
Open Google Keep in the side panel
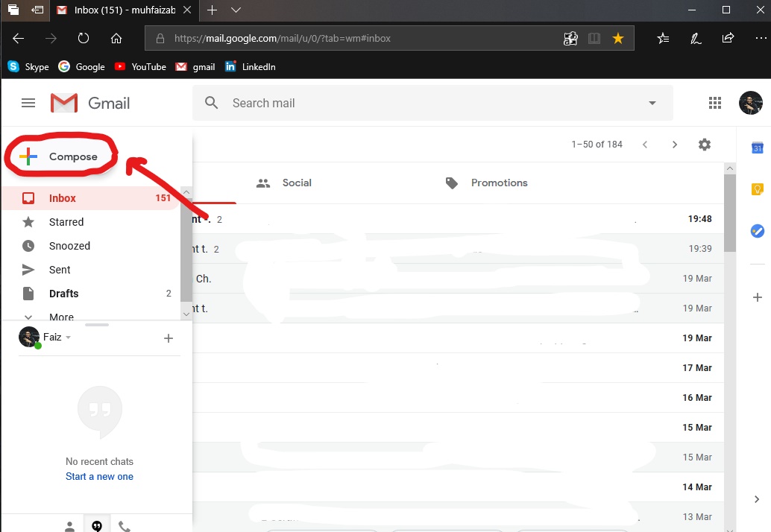[758, 188]
